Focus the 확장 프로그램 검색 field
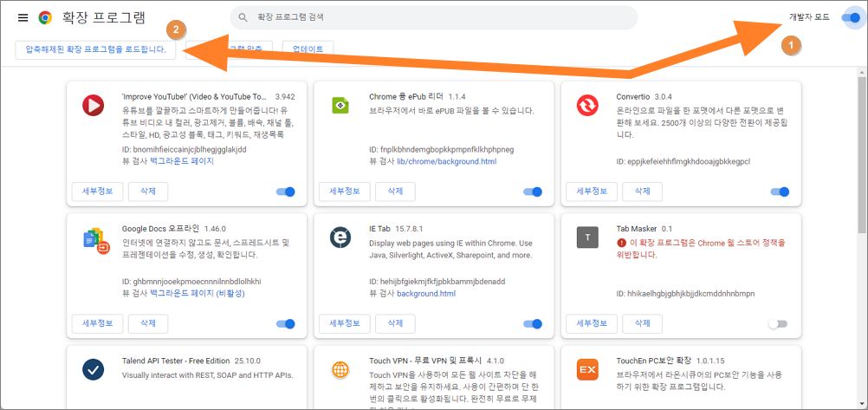868x410 pixels. click(x=433, y=17)
